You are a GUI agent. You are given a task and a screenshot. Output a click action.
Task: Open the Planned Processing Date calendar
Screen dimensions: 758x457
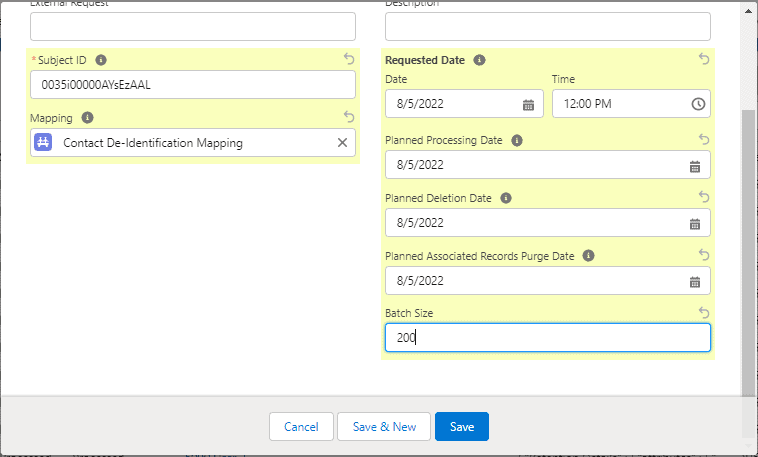coord(695,165)
